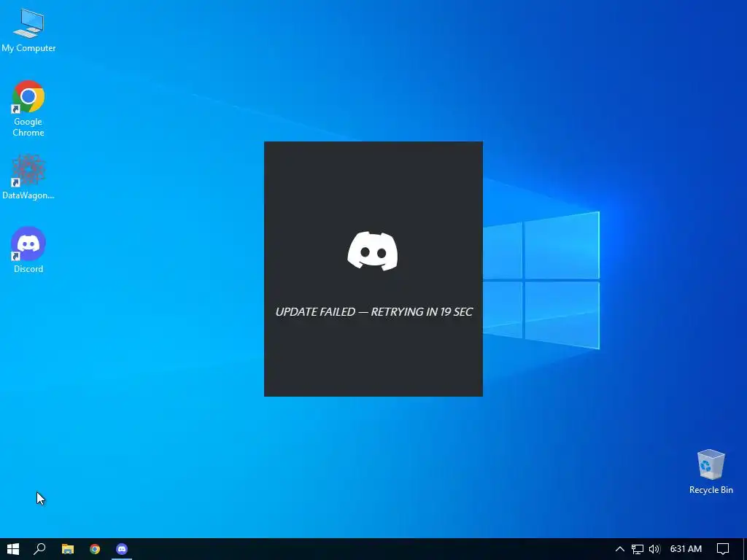
Task: Select the My Computer desktop icon
Action: (x=28, y=30)
